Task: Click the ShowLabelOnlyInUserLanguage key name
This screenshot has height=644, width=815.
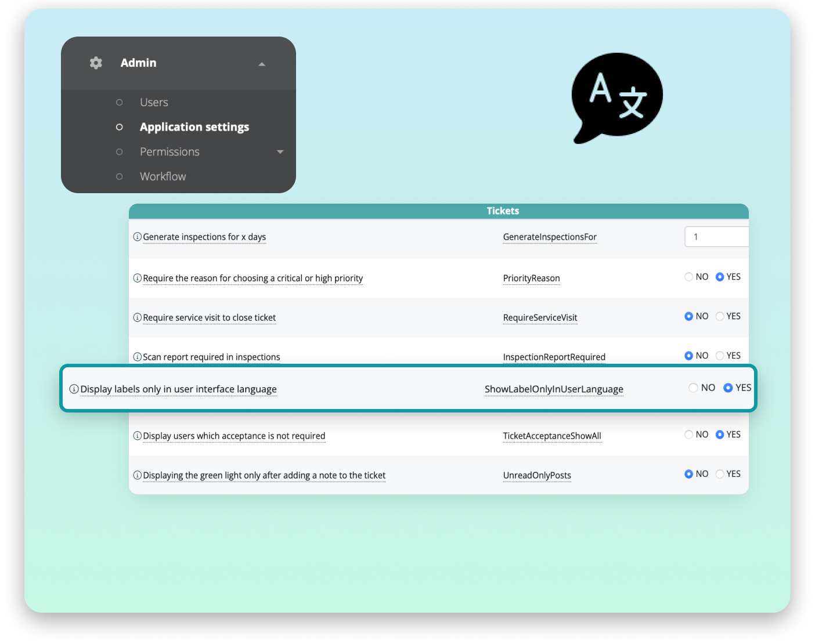Action: click(x=554, y=389)
